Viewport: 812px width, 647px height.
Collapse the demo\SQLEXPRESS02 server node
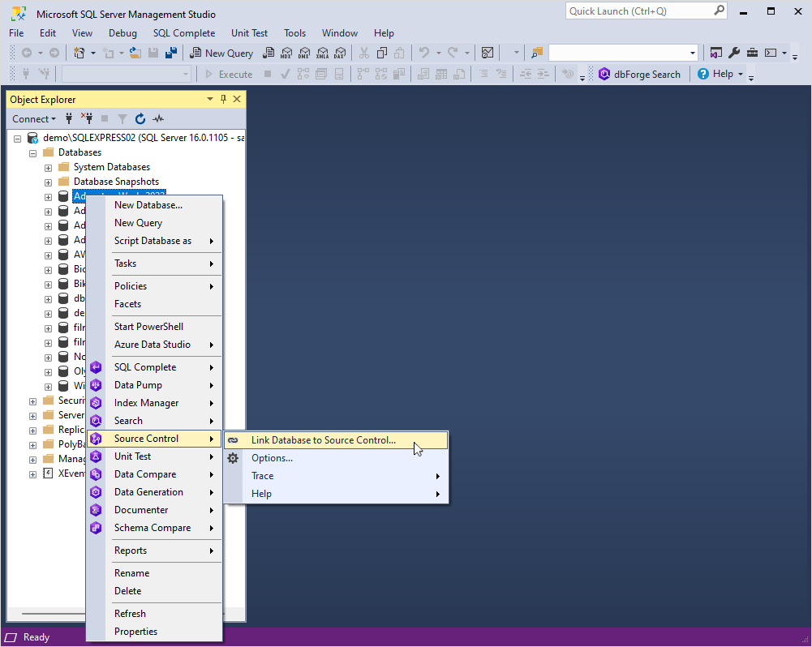coord(18,139)
